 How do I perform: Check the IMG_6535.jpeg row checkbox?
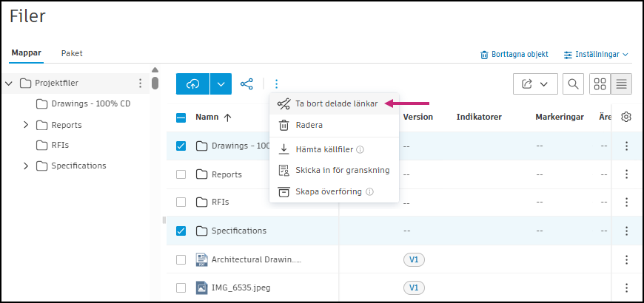pyautogui.click(x=181, y=287)
